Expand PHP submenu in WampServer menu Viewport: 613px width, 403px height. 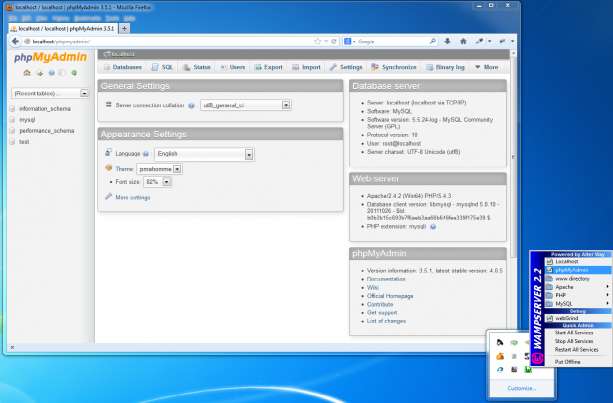[579, 295]
